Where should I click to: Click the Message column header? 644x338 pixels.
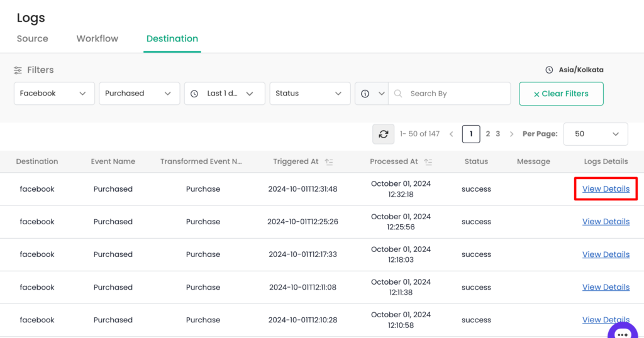(x=533, y=161)
